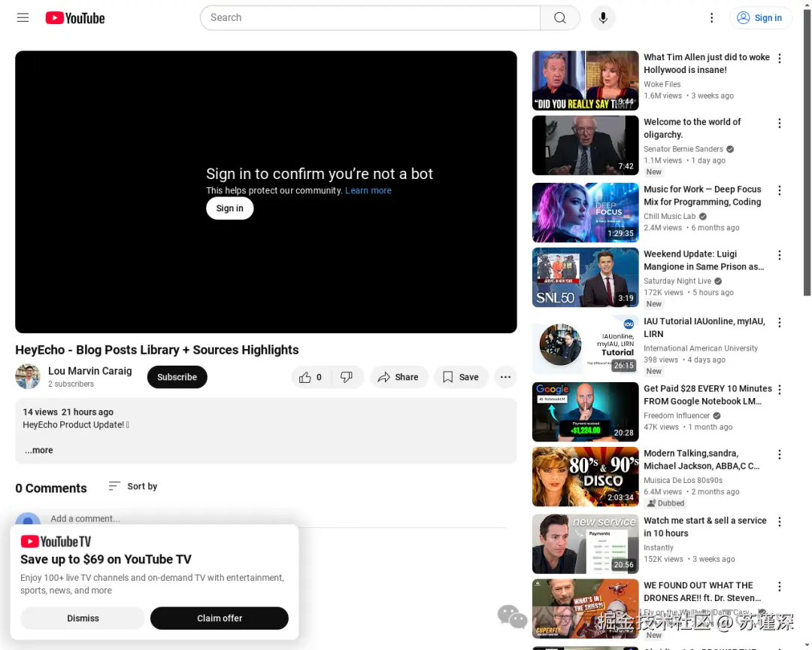Open Welcome to the world of oligarchy thumbnail
The height and width of the screenshot is (650, 812).
point(585,145)
